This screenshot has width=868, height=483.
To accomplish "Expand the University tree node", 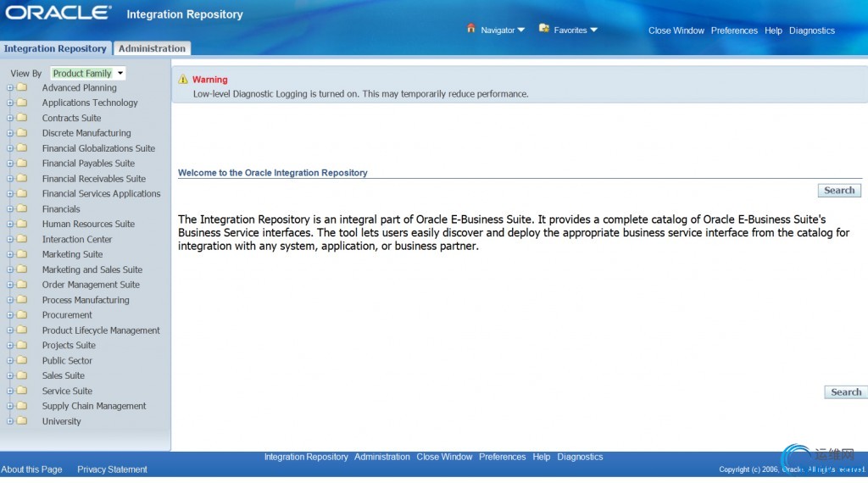I will 10,421.
